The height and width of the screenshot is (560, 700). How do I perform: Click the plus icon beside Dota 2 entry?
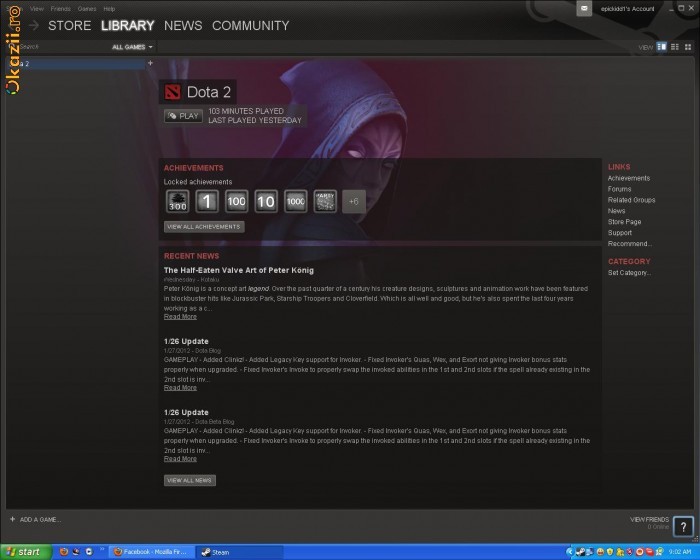(150, 63)
